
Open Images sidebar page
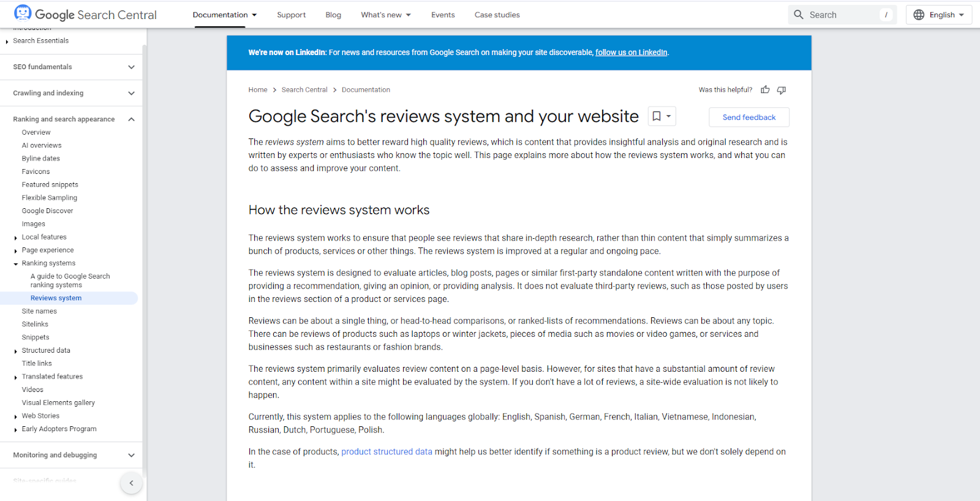click(x=34, y=224)
